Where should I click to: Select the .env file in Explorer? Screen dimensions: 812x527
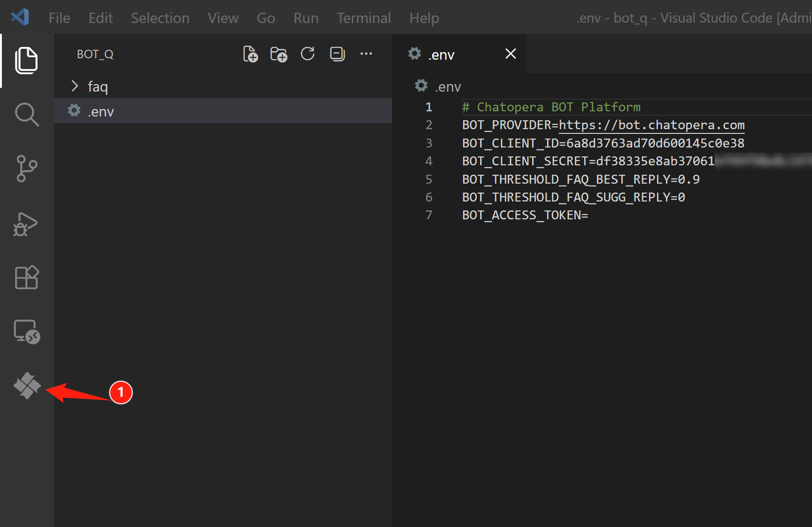pos(223,111)
